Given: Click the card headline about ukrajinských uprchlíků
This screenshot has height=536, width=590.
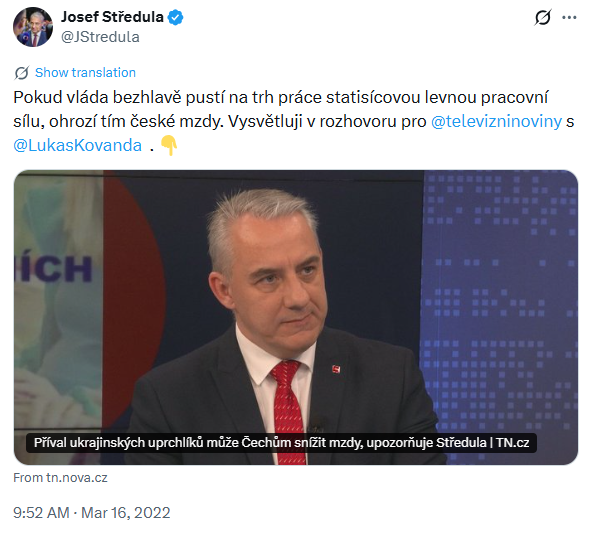Looking at the screenshot, I should point(281,443).
